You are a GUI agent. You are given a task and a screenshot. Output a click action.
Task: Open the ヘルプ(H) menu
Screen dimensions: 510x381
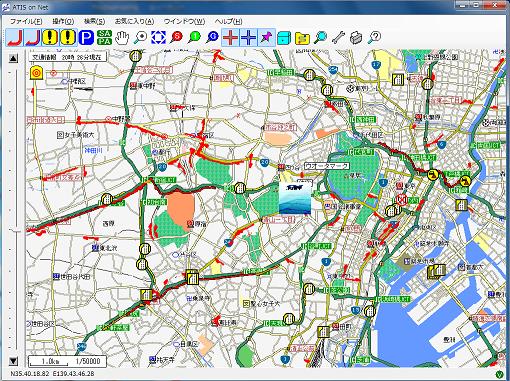pos(228,21)
